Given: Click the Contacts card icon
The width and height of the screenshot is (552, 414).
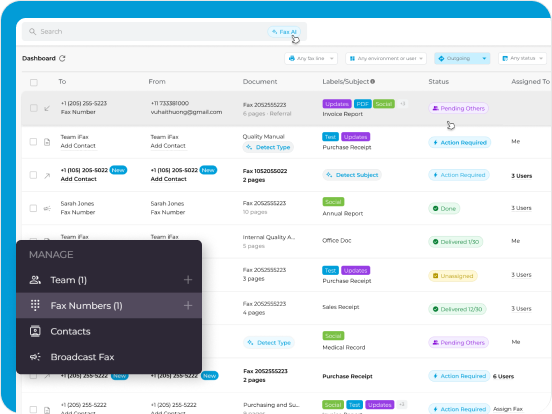Looking at the screenshot, I should pos(35,331).
